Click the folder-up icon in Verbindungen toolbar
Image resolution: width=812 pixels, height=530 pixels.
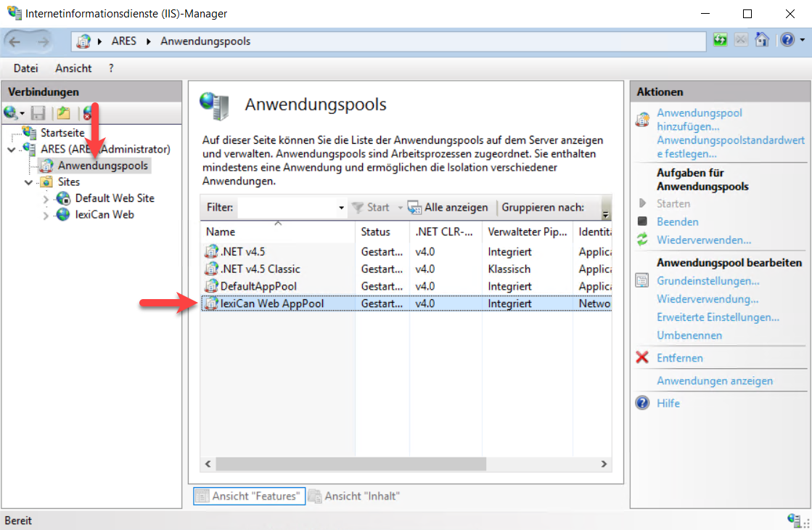(x=64, y=113)
